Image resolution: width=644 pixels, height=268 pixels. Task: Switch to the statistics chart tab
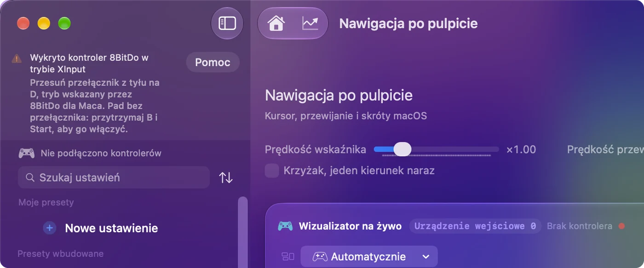tap(310, 23)
